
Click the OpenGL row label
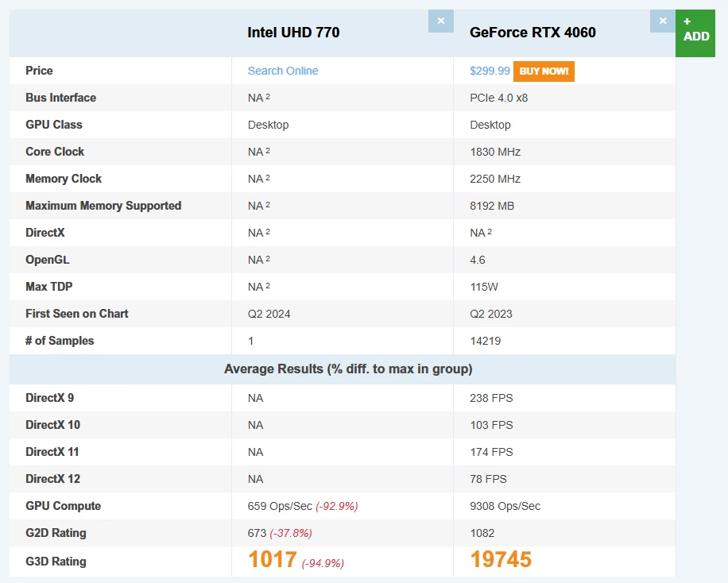pyautogui.click(x=48, y=260)
